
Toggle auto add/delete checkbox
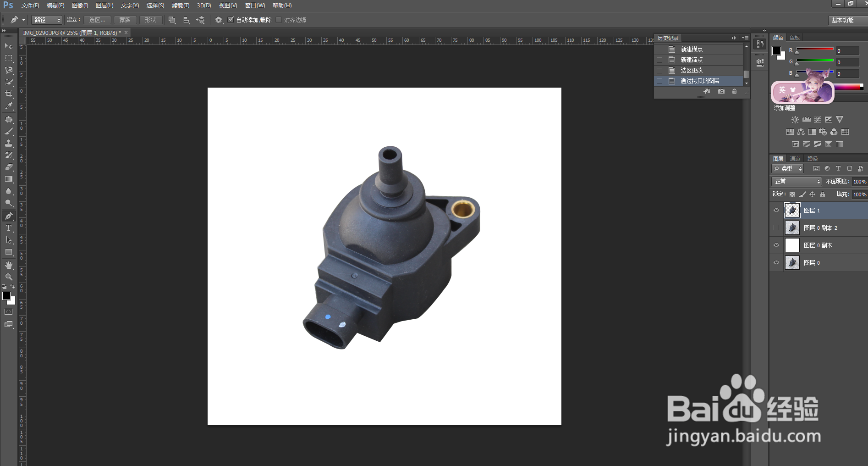231,20
